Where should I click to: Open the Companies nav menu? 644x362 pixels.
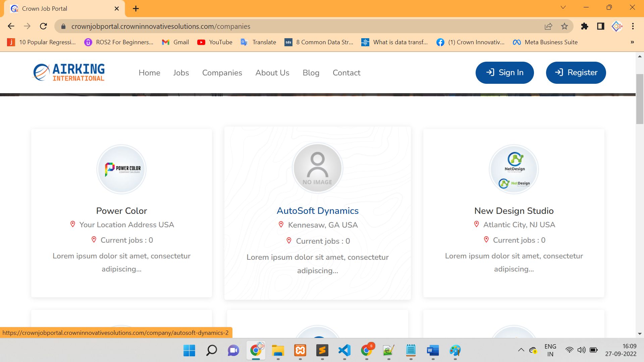tap(222, 73)
